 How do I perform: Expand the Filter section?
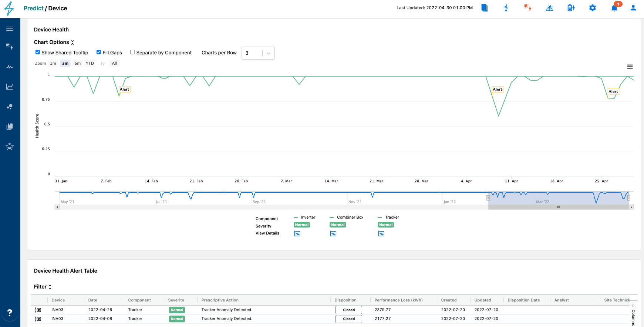pos(43,287)
